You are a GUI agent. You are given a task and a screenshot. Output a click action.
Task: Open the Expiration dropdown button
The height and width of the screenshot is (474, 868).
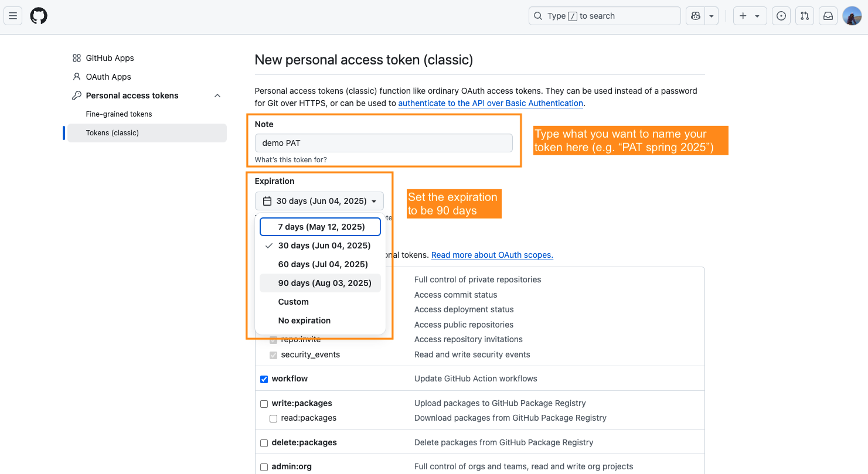(x=319, y=201)
